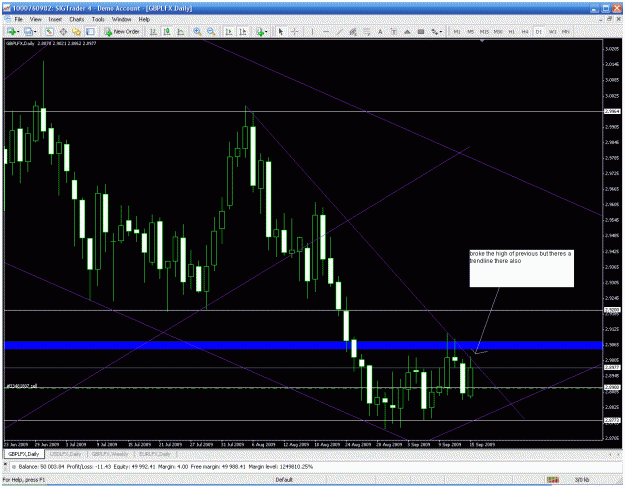This screenshot has width=625, height=486.
Task: Toggle chart Auto Scroll
Action: [229, 31]
